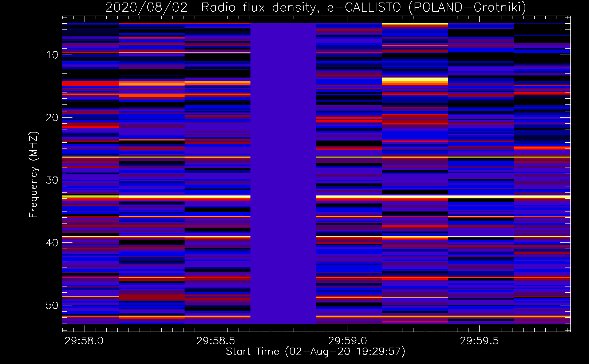Click the solid purple data gap in spectrogram
589x364 pixels.
click(x=283, y=174)
